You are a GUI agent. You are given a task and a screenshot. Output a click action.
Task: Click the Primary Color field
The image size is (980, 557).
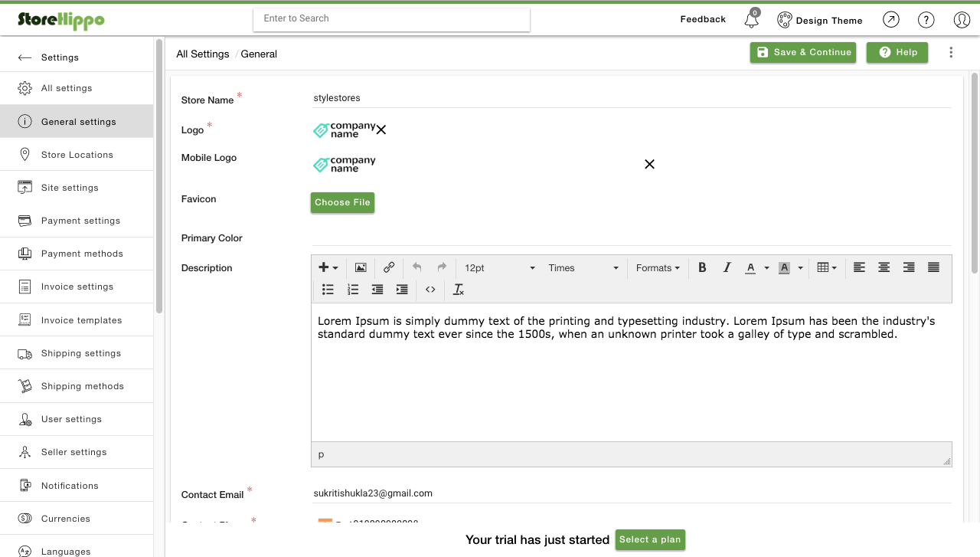click(x=631, y=237)
